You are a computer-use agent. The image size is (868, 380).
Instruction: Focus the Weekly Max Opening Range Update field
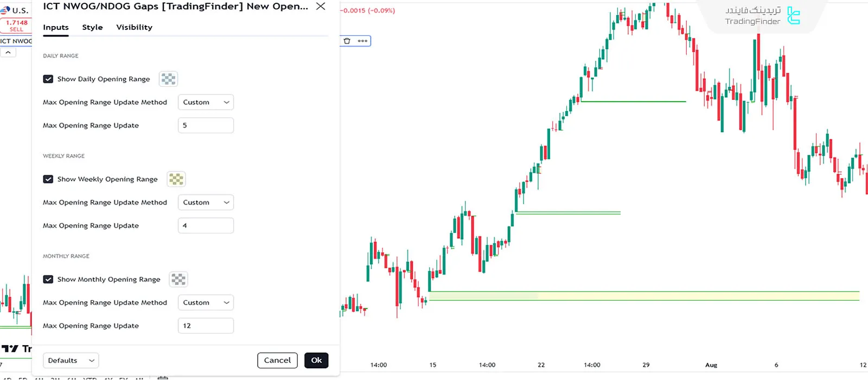click(x=206, y=226)
